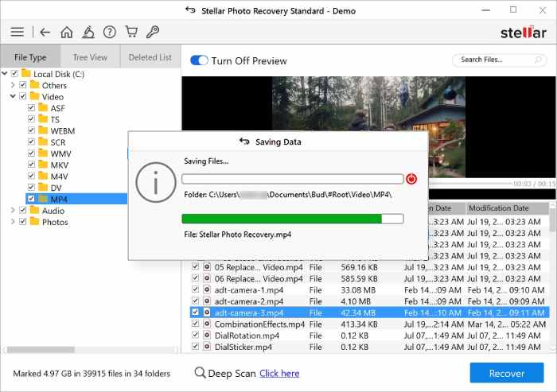Click the video preview seek bar

pyautogui.click(x=469, y=183)
